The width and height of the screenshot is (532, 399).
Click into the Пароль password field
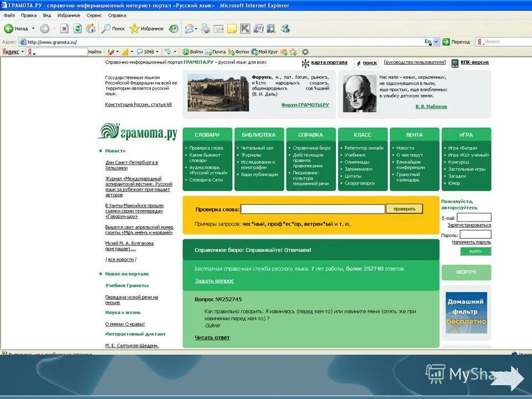pyautogui.click(x=475, y=234)
